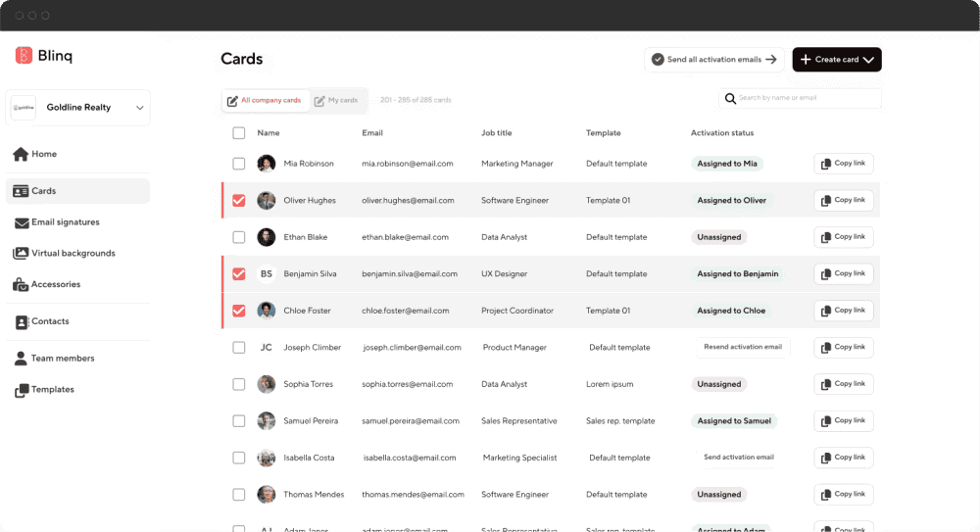
Task: Copy link for Joseph Climber
Action: [x=843, y=348]
